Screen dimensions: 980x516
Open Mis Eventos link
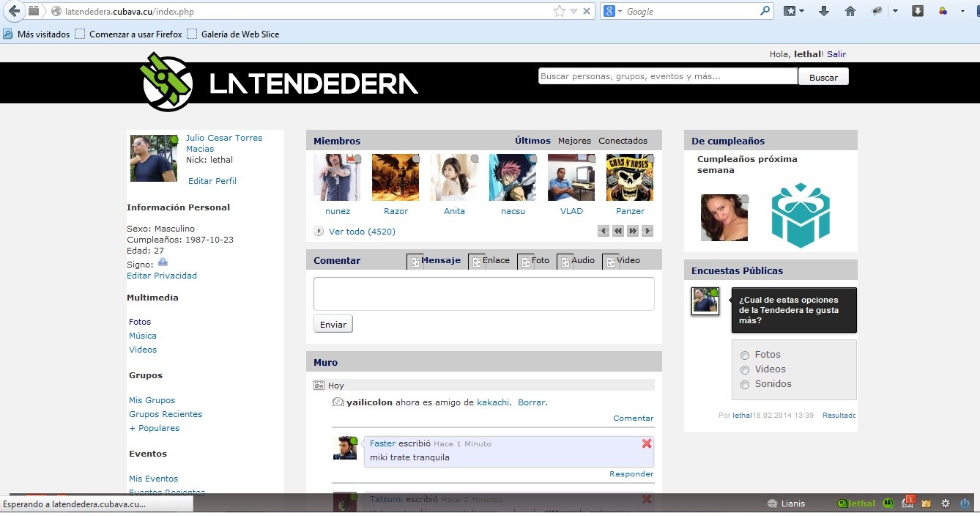[x=154, y=479]
